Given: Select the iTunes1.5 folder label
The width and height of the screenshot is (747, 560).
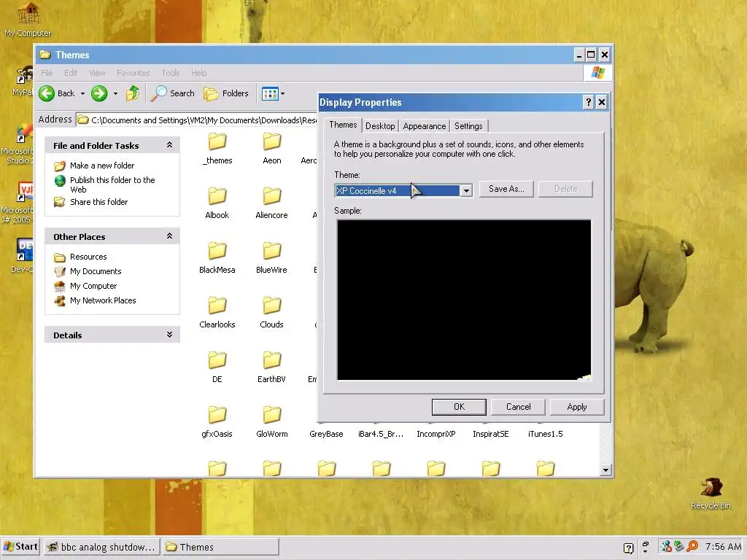Looking at the screenshot, I should [x=546, y=434].
